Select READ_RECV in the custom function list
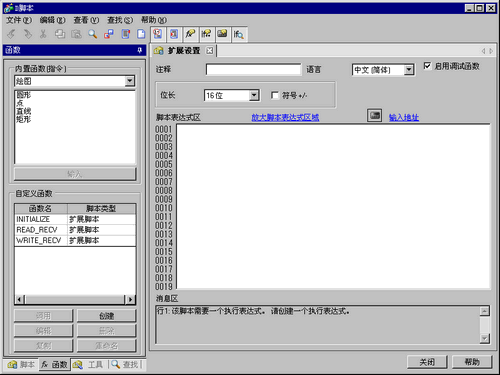 pos(75,230)
